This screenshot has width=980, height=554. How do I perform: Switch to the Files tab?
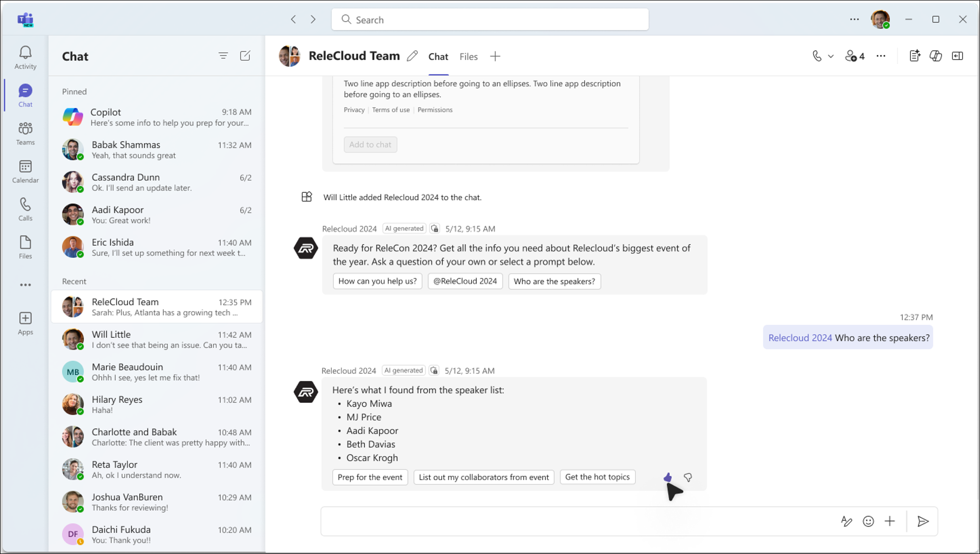coord(468,56)
